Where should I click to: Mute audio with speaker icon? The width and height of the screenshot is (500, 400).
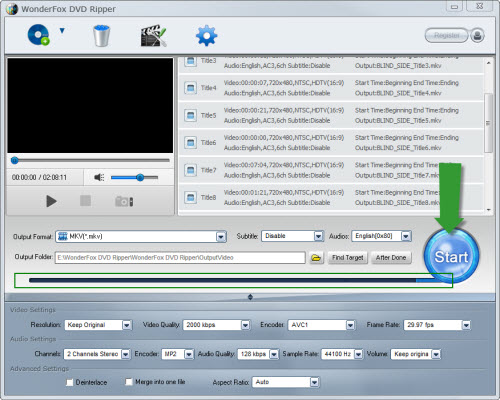coord(99,177)
